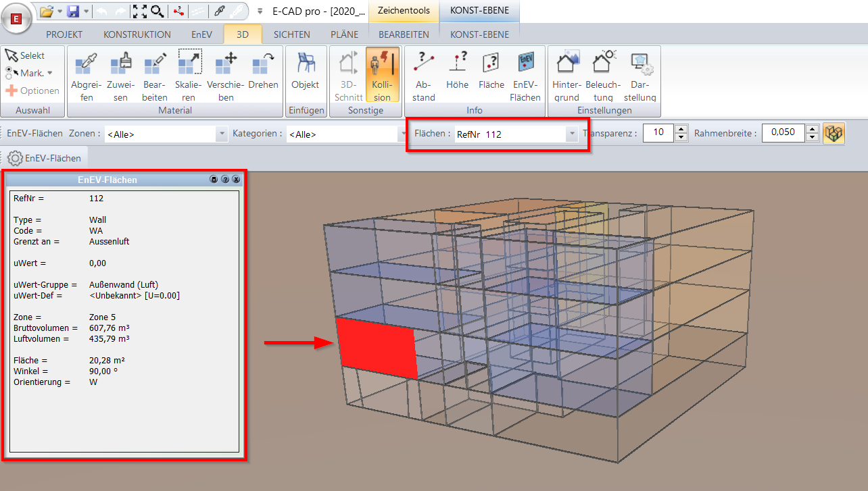The width and height of the screenshot is (868, 491).
Task: Open the Darstellung settings
Action: (x=640, y=74)
